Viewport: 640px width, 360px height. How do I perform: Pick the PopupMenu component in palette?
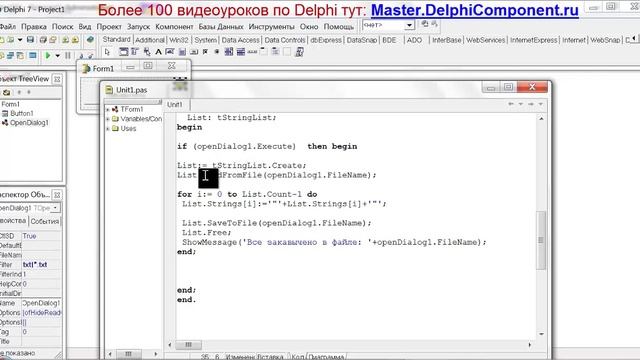(x=147, y=52)
